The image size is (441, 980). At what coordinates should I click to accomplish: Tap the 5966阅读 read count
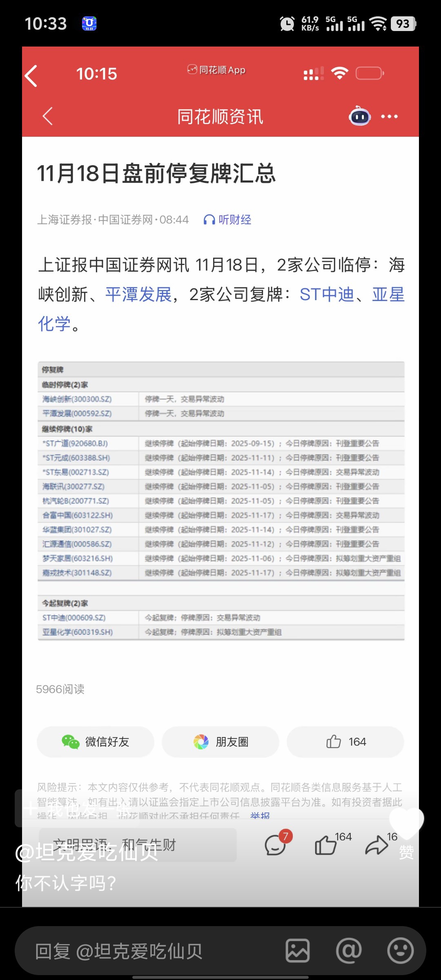60,689
